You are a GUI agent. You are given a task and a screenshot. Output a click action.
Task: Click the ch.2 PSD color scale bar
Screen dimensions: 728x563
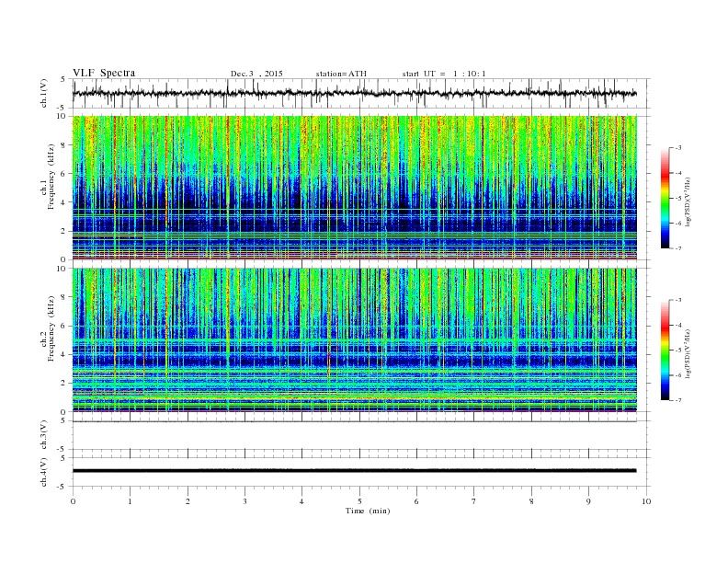tap(665, 350)
